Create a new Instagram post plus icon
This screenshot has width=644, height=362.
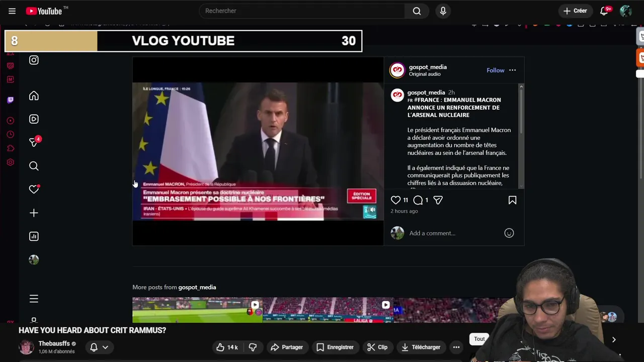tap(34, 213)
